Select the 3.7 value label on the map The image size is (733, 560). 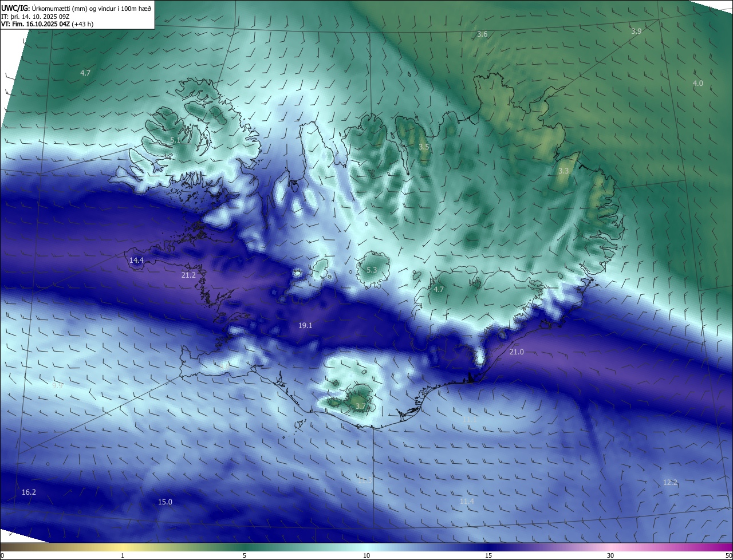pyautogui.click(x=360, y=407)
